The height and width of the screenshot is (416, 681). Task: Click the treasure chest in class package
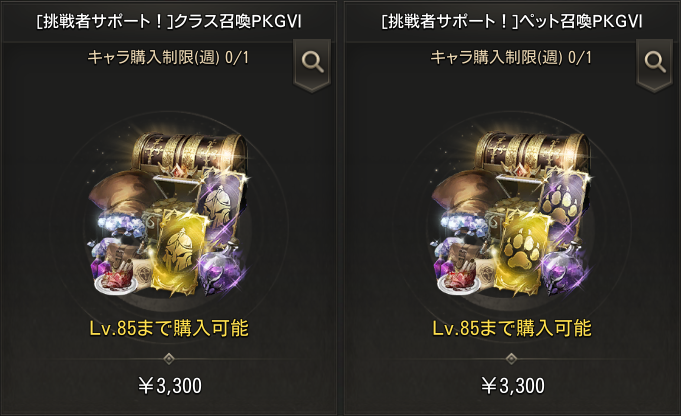pyautogui.click(x=189, y=155)
